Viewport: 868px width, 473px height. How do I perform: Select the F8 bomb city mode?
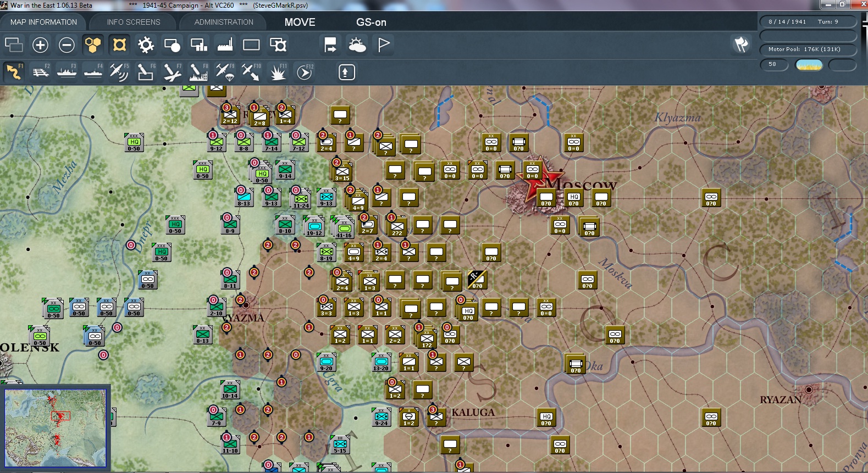(x=198, y=71)
